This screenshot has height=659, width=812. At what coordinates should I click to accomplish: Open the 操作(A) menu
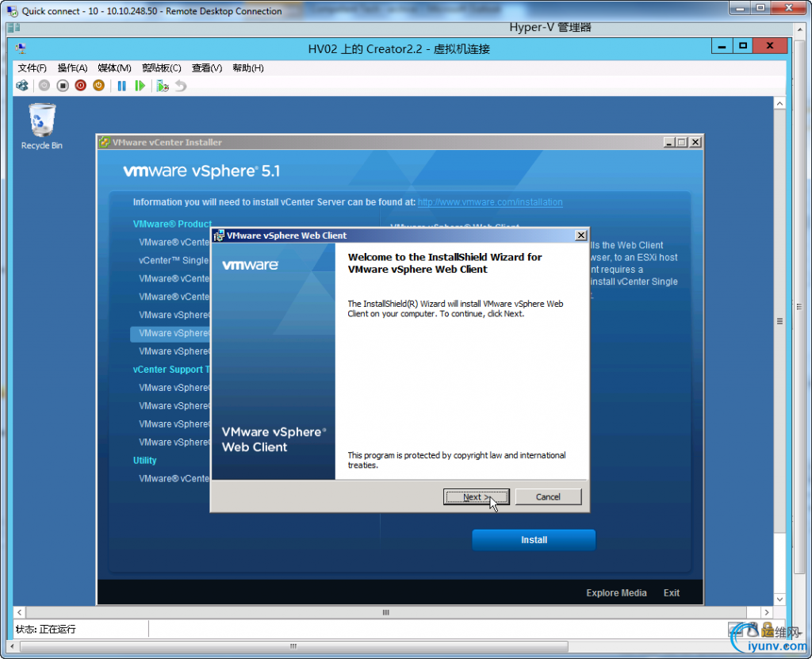point(72,68)
